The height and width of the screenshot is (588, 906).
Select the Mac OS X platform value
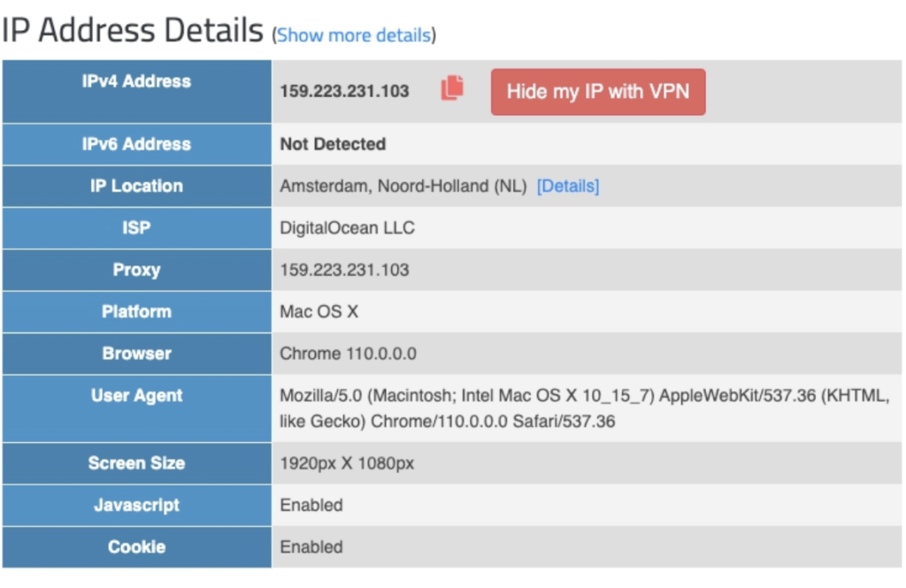pos(319,312)
